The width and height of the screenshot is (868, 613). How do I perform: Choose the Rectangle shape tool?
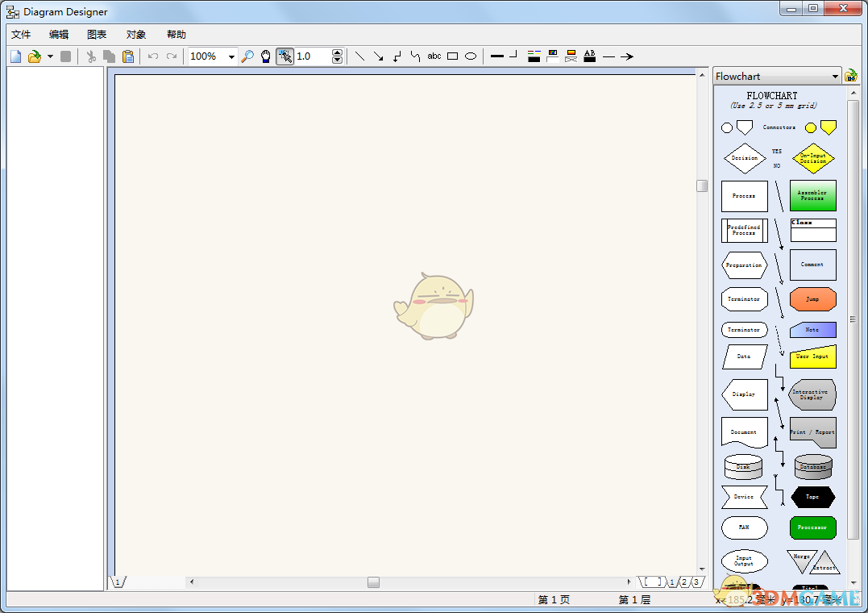453,56
